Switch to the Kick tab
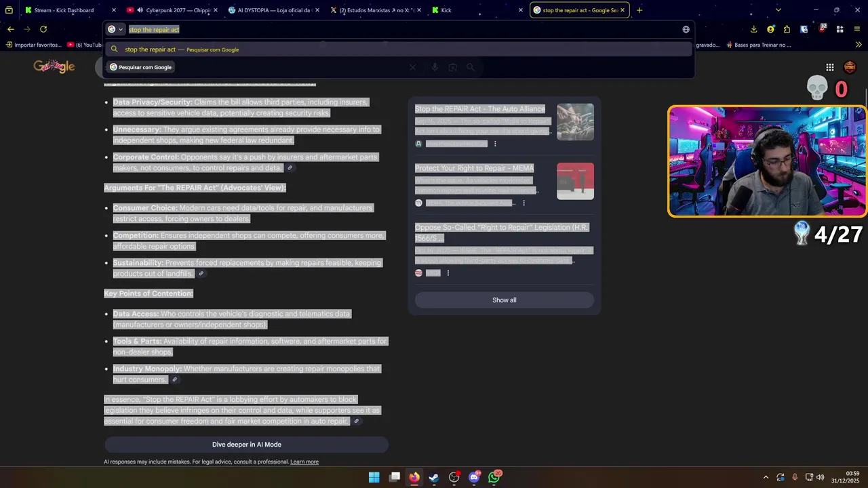This screenshot has height=488, width=868. click(477, 10)
